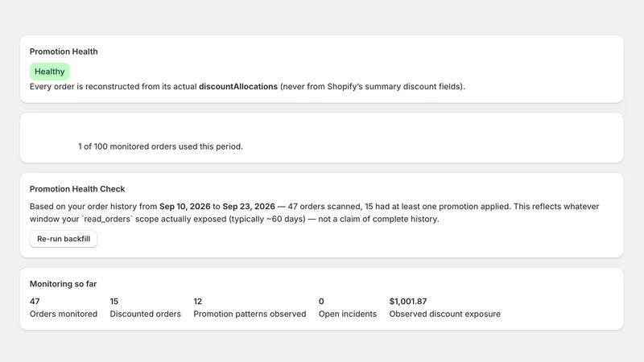Click the '47 orders scanned' phrase

[x=324, y=207]
